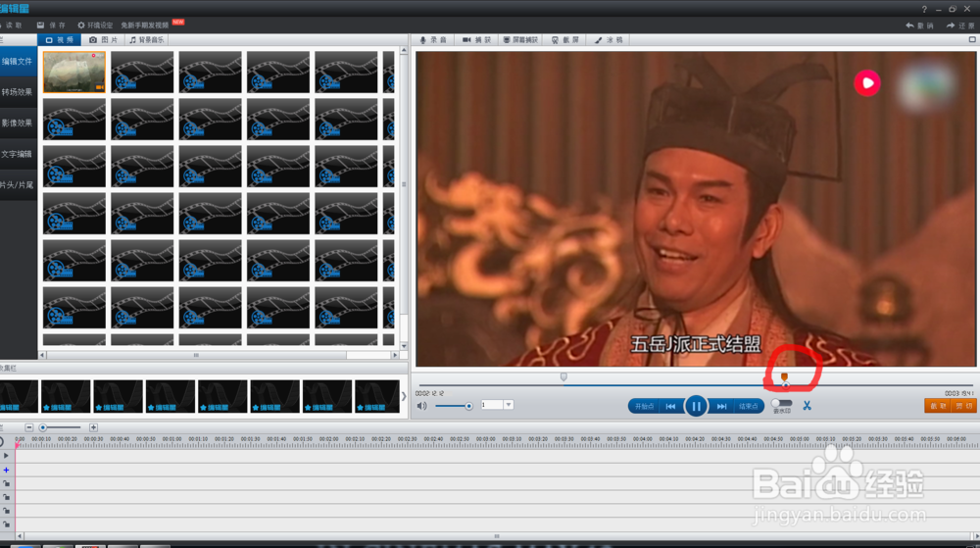The height and width of the screenshot is (548, 980).
Task: Open the playback speed dropdown arrow
Action: (x=509, y=405)
